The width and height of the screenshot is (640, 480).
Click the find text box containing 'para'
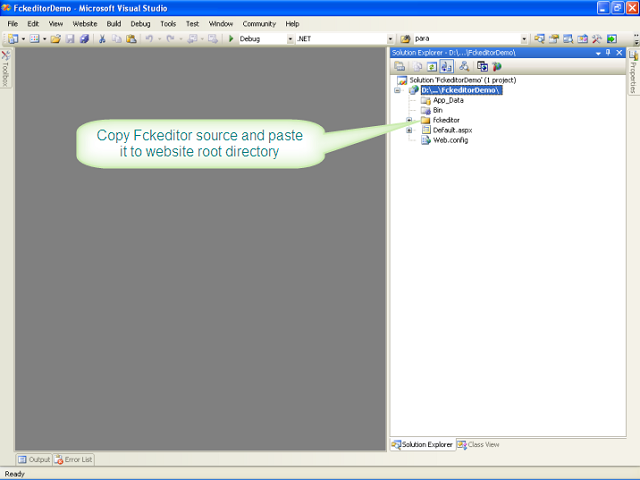point(467,39)
